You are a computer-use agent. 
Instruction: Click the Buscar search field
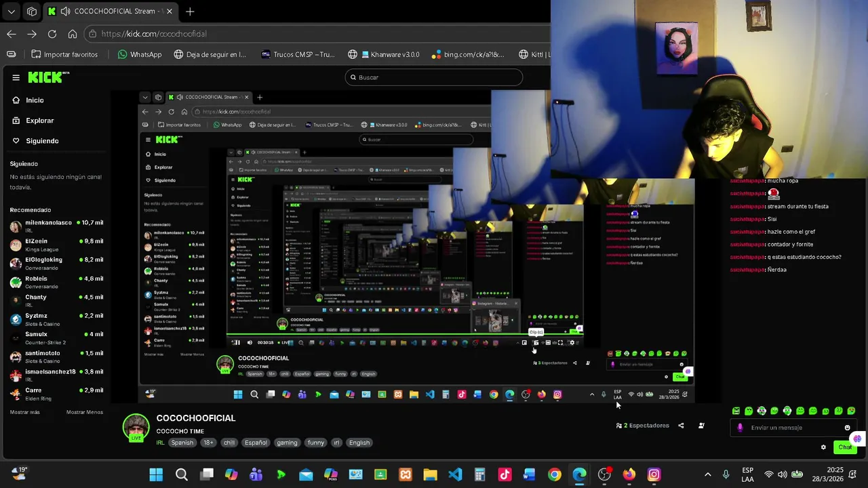tap(434, 77)
